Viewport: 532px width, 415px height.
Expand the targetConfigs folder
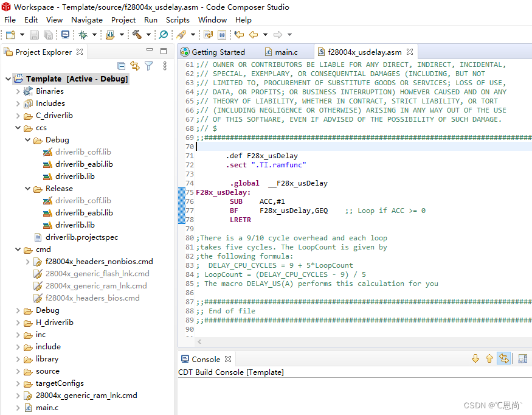(x=18, y=383)
